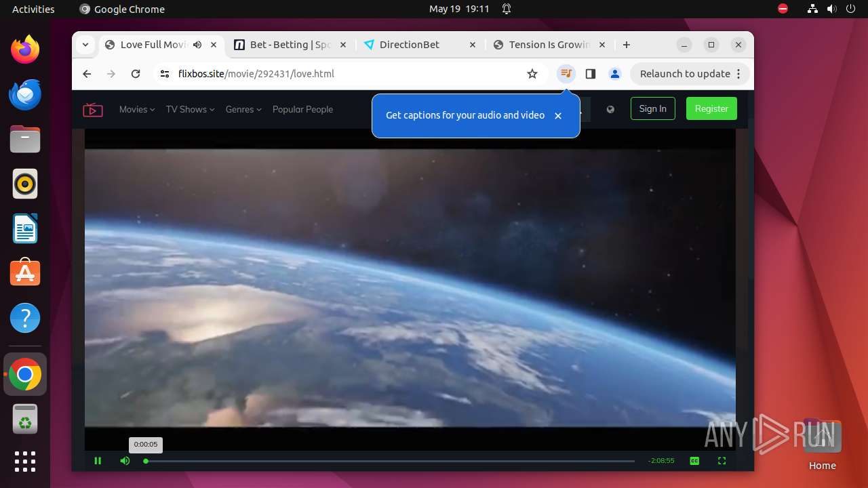The height and width of the screenshot is (488, 868).
Task: Click the green playhead position marker
Action: pos(146,461)
